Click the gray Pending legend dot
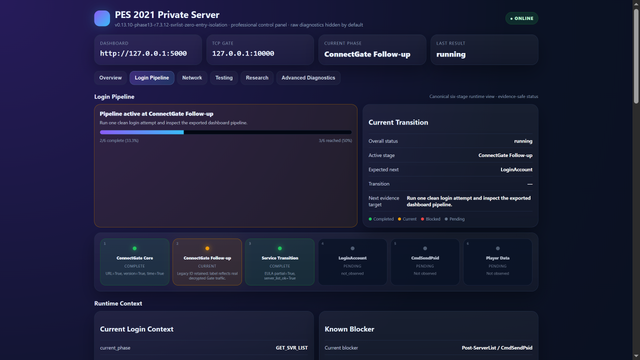The width and height of the screenshot is (640, 360). pyautogui.click(x=446, y=219)
